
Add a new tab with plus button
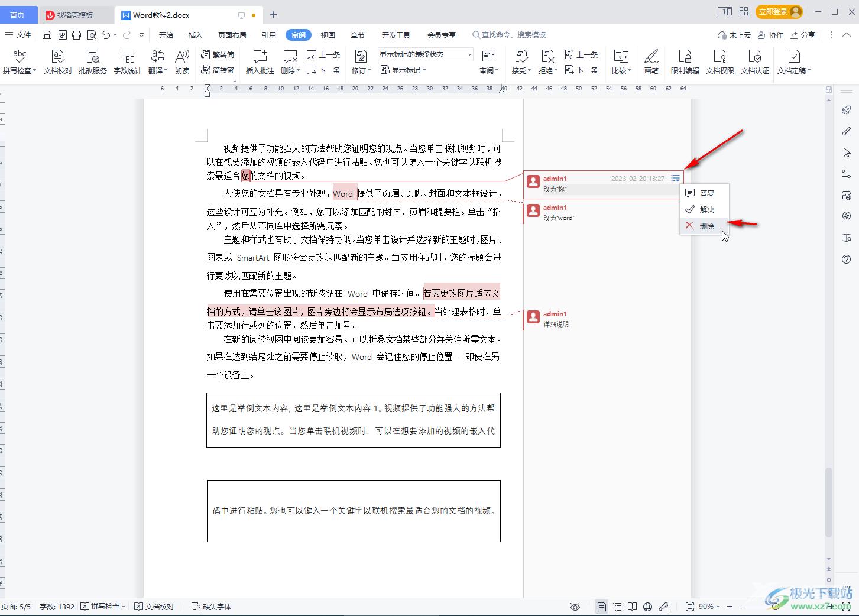pos(273,15)
